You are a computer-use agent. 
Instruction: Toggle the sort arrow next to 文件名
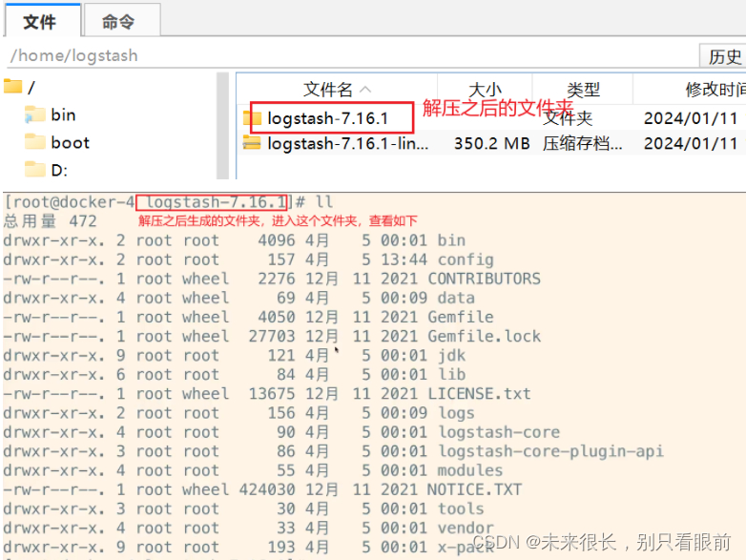pos(365,89)
